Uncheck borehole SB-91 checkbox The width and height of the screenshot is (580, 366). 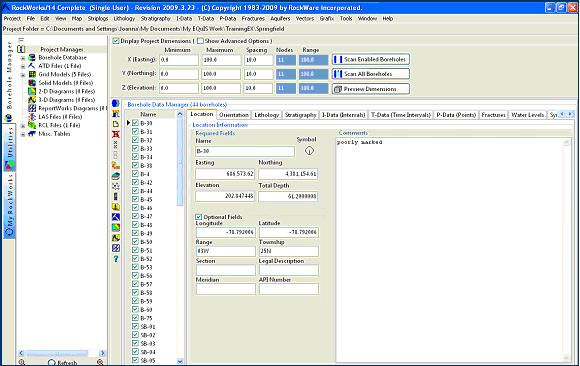point(135,326)
